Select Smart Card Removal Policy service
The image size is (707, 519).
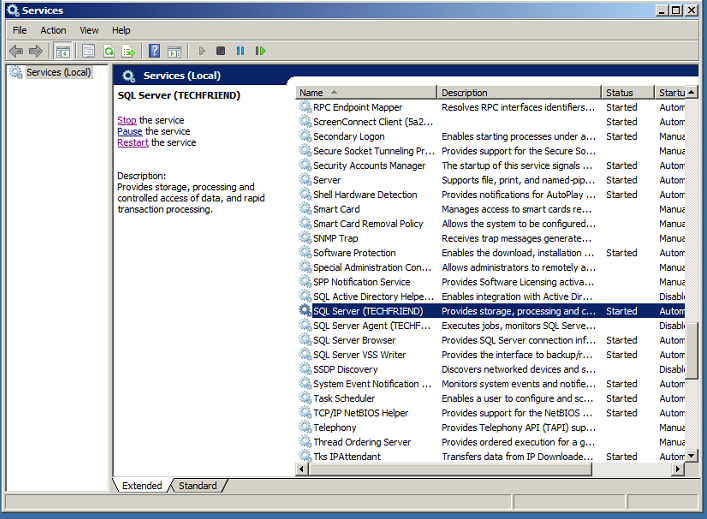tap(491, 223)
